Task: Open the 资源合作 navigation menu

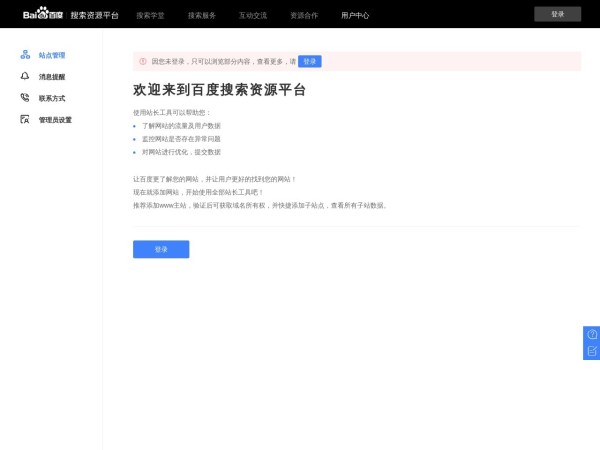Action: tap(304, 16)
